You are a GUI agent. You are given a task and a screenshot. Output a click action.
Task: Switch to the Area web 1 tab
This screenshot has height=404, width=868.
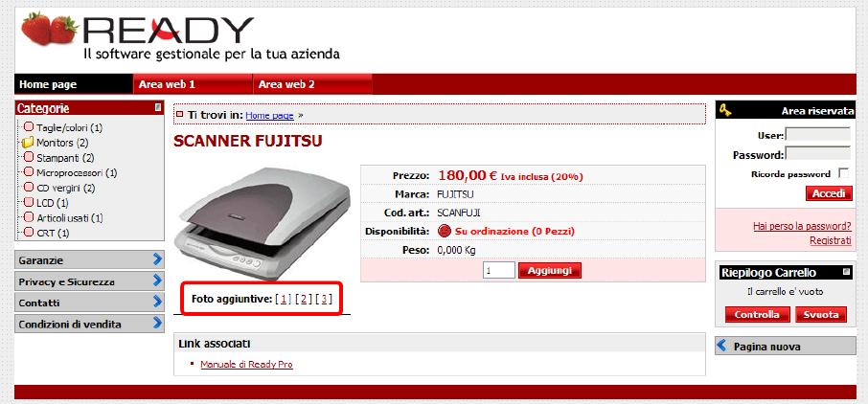193,84
